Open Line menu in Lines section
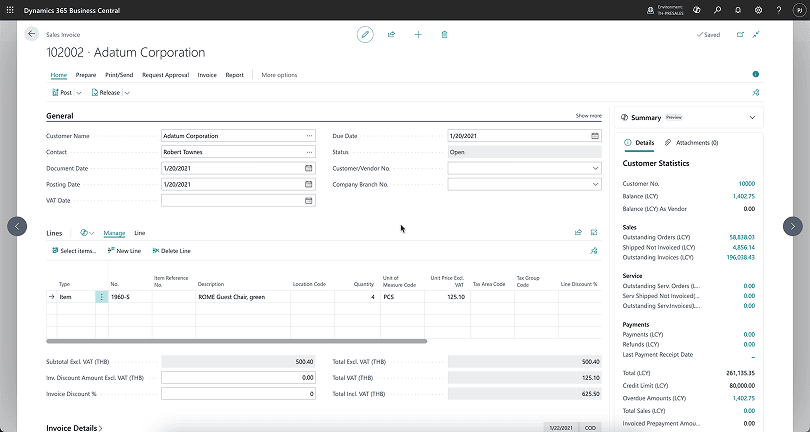 pos(139,233)
